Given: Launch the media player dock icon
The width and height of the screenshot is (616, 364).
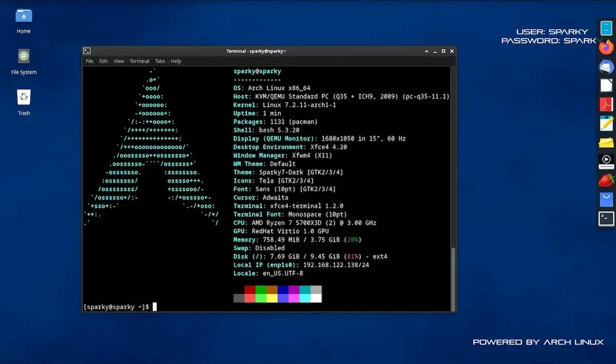Looking at the screenshot, I should click(x=606, y=161).
